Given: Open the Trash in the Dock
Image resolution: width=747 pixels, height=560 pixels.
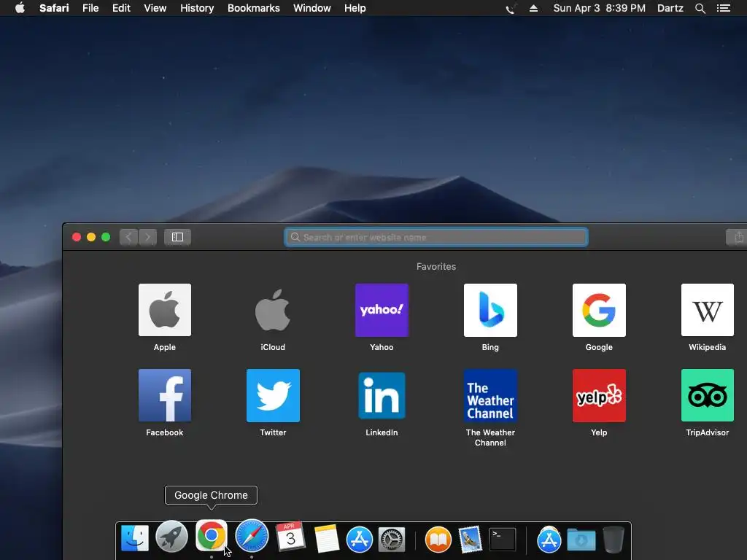Looking at the screenshot, I should (614, 539).
